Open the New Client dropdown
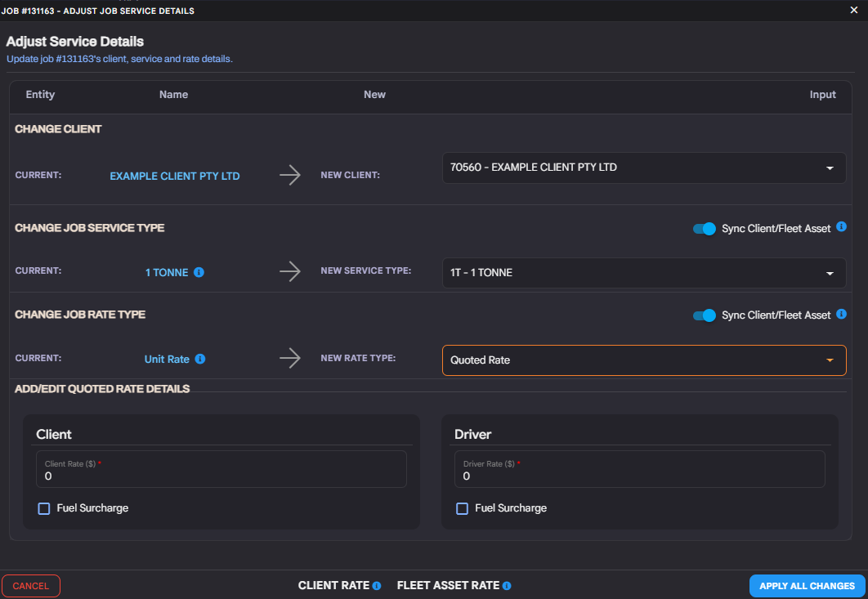This screenshot has height=599, width=868. [644, 168]
